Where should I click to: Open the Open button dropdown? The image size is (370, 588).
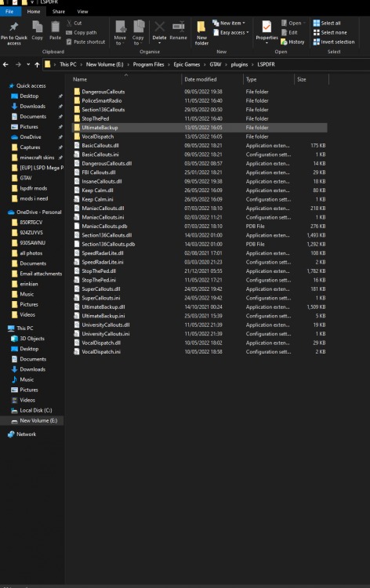pos(293,23)
